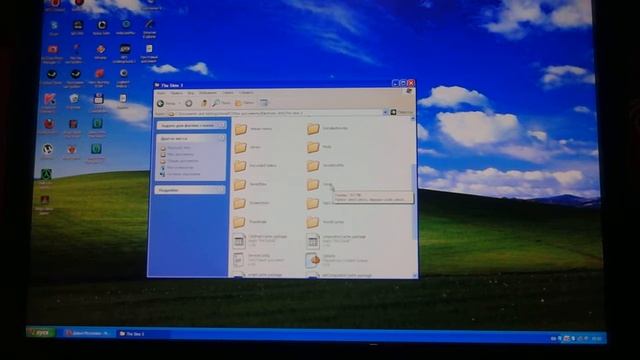Click inside the address bar path

coord(276,113)
